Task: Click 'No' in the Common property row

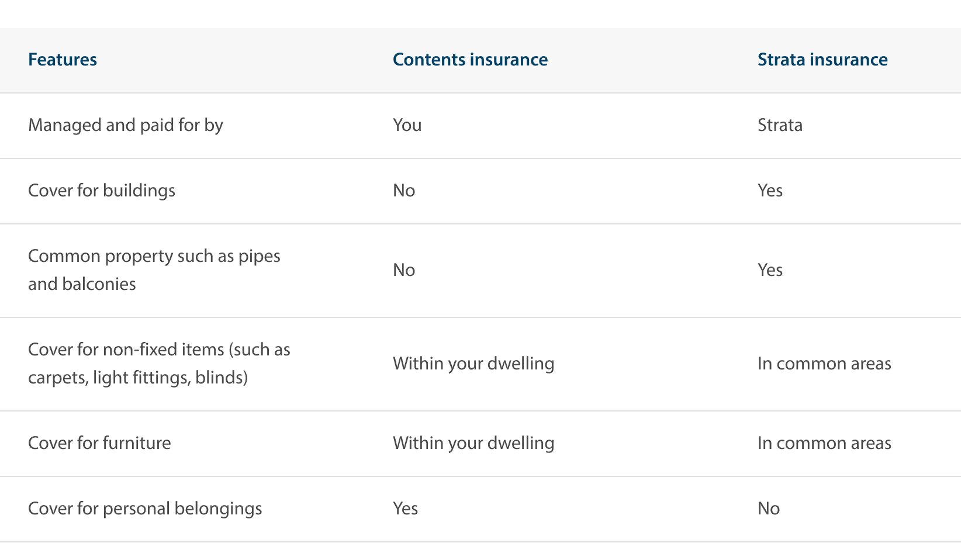Action: click(404, 270)
